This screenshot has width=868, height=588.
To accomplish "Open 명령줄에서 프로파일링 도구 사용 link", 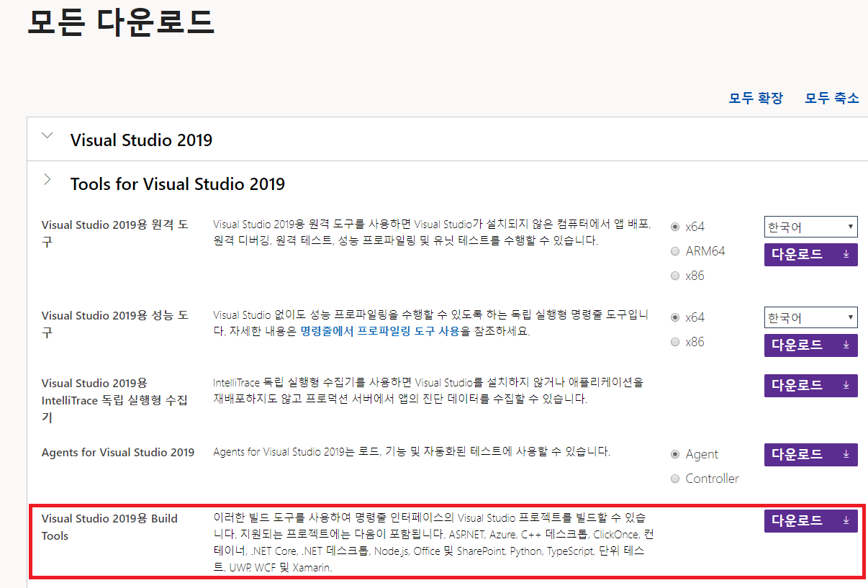I will (x=380, y=333).
